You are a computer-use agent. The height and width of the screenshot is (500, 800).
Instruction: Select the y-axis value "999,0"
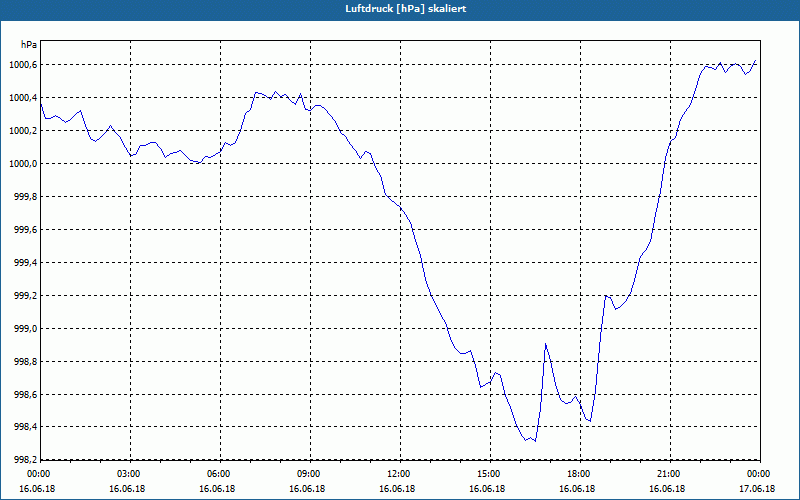click(27, 329)
